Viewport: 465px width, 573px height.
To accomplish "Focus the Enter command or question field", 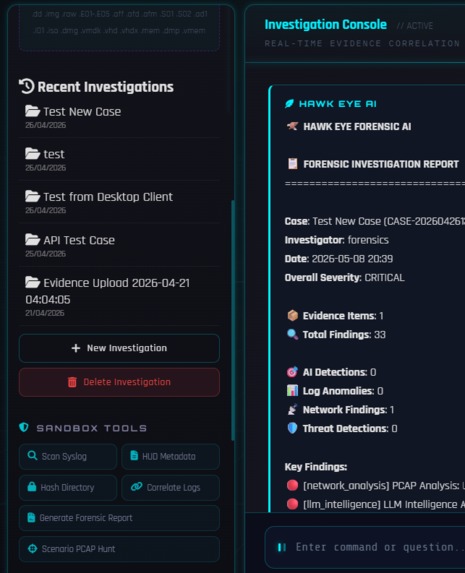I will coord(366,547).
